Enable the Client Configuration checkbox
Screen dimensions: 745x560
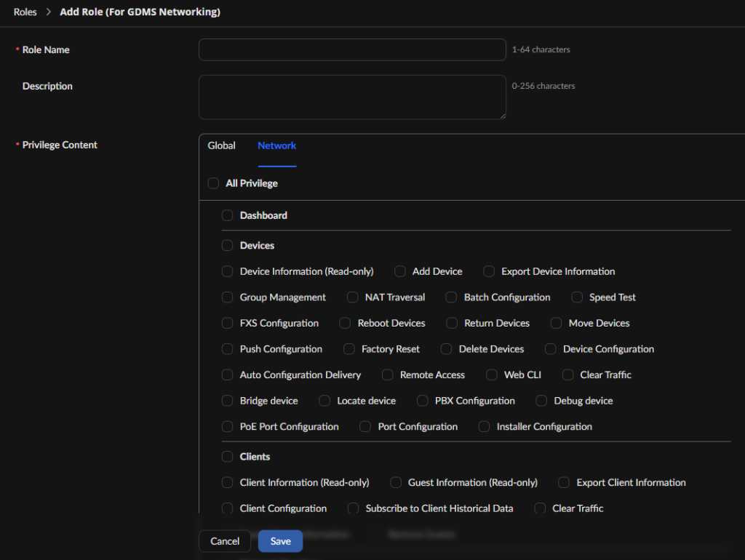(228, 508)
